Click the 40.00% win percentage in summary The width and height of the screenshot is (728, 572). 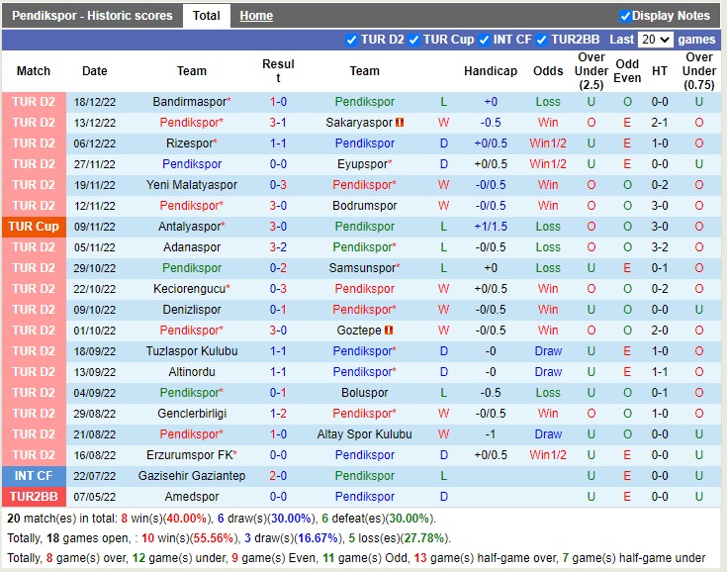click(x=187, y=519)
